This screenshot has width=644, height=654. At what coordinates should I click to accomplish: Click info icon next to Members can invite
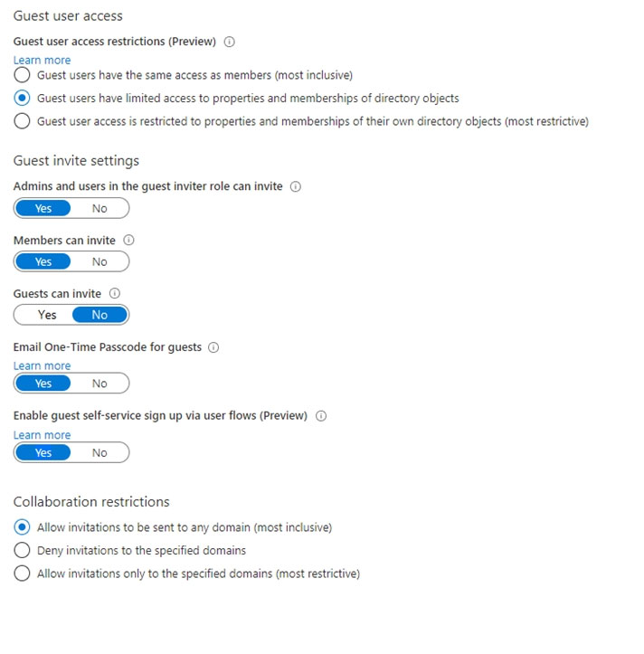(x=128, y=241)
